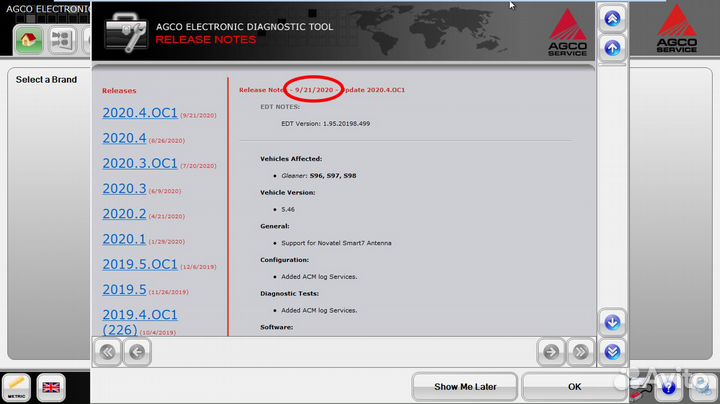Open the connection tool icon beside Home
This screenshot has height=404, width=720.
(x=62, y=40)
